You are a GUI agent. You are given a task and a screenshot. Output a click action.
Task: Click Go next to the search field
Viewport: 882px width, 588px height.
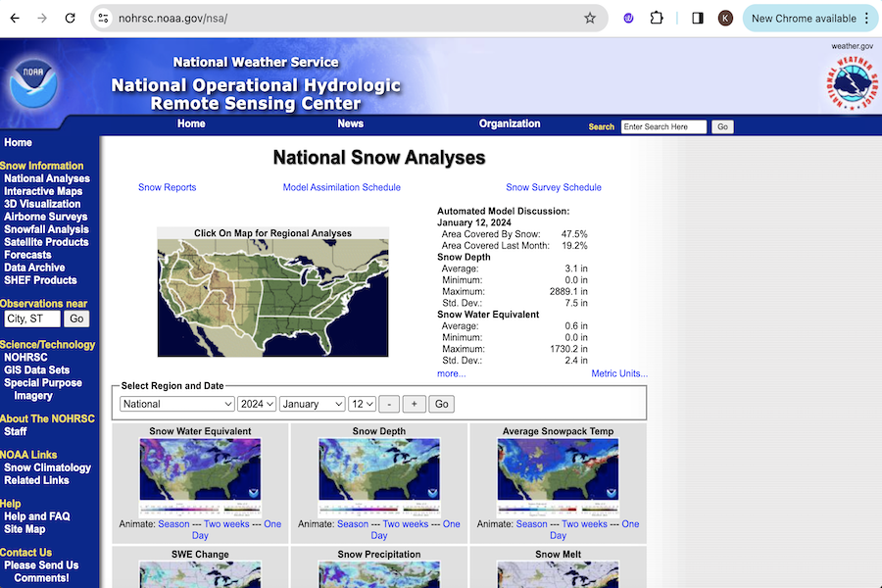coord(722,126)
